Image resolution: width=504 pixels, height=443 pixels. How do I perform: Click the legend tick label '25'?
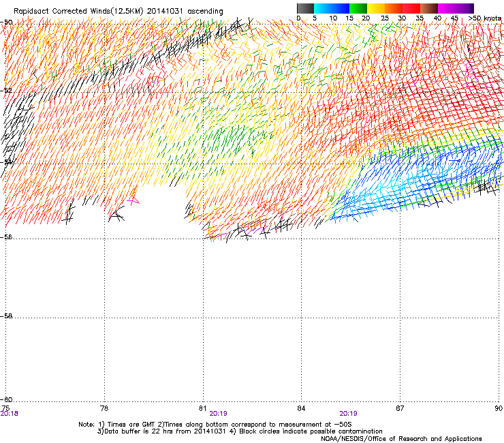pos(384,18)
